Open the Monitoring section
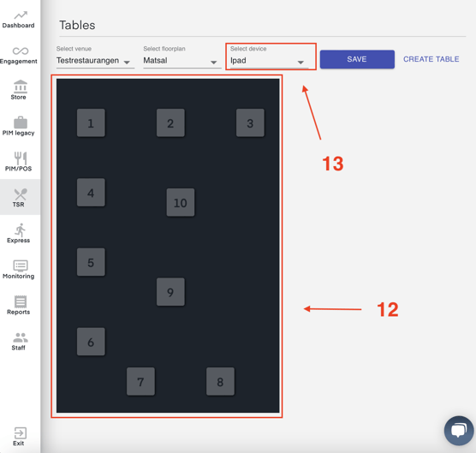The width and height of the screenshot is (476, 453). pyautogui.click(x=19, y=270)
